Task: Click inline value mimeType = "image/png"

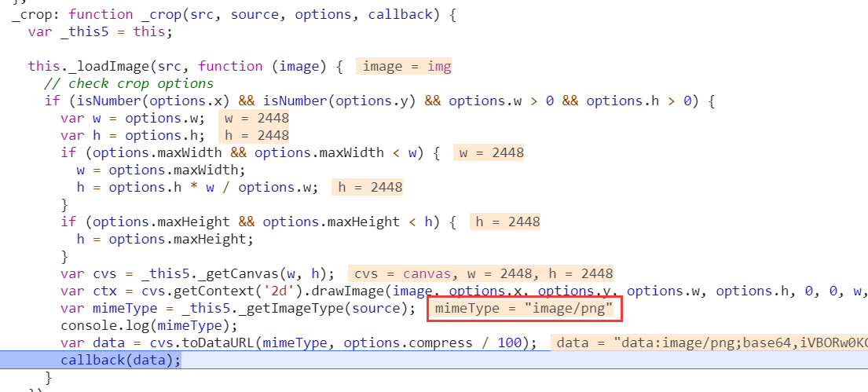Action: click(524, 309)
